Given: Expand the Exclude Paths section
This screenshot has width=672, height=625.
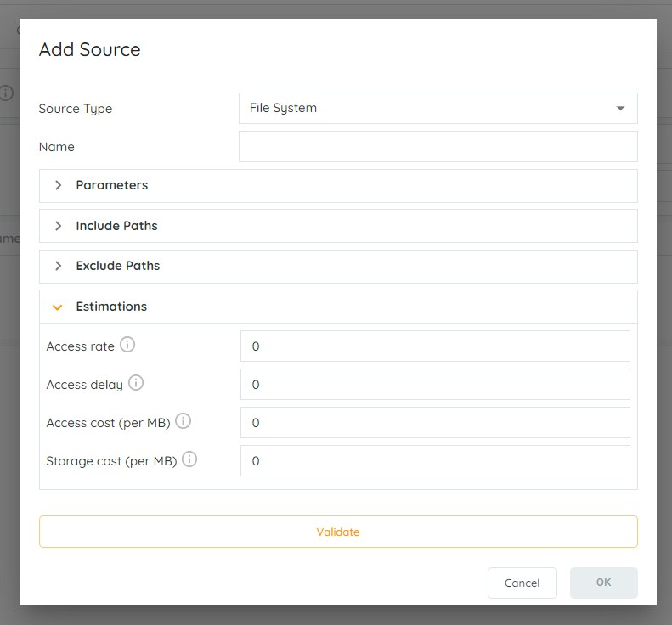Looking at the screenshot, I should (x=338, y=266).
